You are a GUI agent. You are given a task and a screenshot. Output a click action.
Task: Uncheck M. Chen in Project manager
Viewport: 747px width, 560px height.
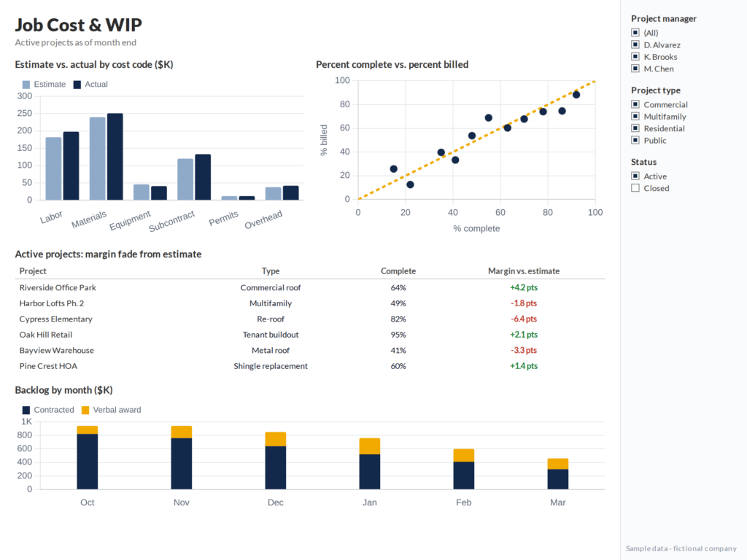tap(635, 68)
